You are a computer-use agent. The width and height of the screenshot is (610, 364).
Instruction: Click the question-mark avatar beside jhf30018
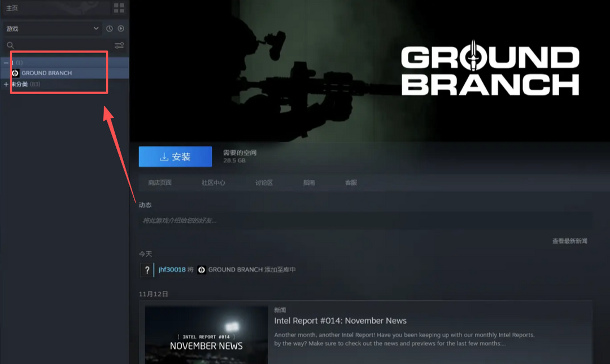point(147,270)
